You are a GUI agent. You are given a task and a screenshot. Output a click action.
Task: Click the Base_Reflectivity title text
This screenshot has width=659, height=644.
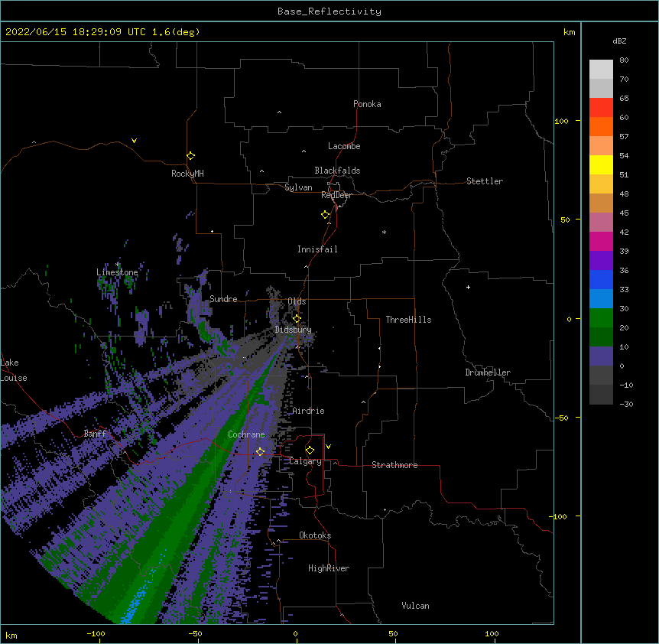329,11
